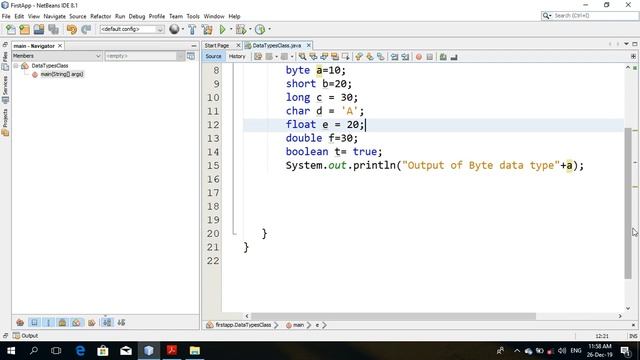
Task: Click the Find Selection magnifier icon in editor toolbar
Action: tap(302, 57)
